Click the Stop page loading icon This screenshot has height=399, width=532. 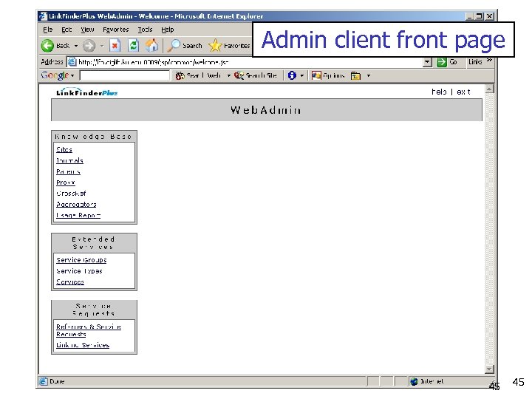[115, 45]
